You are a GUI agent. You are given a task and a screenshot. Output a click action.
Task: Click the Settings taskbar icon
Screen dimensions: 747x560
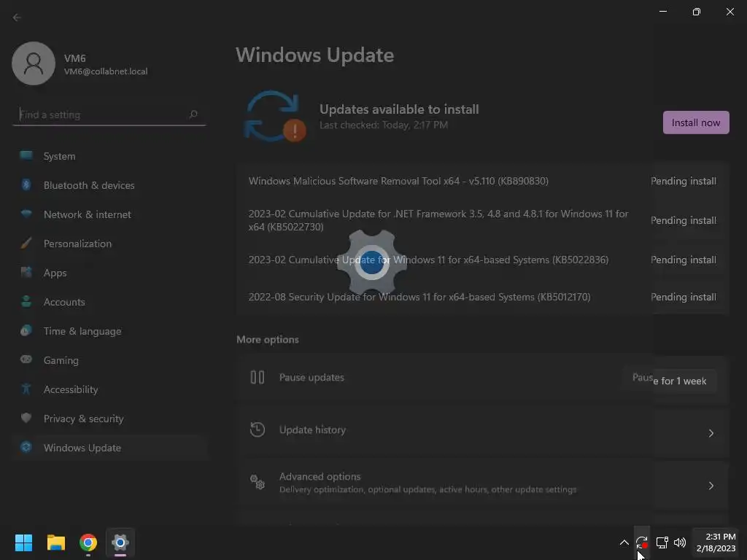[120, 542]
